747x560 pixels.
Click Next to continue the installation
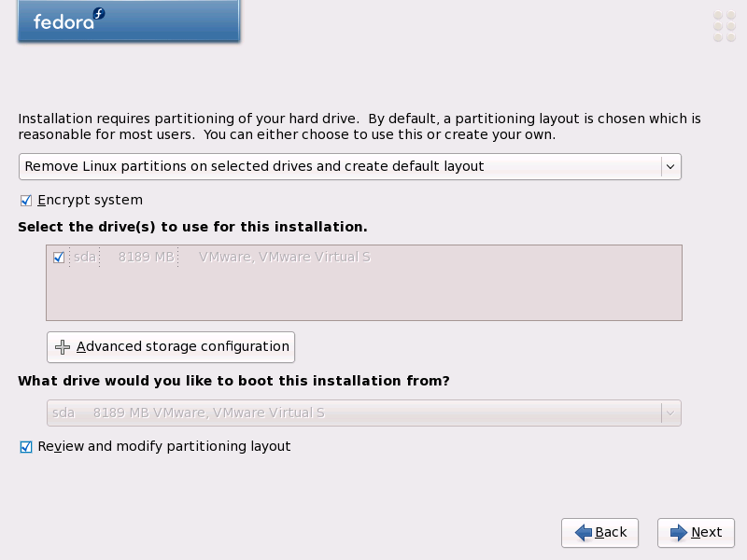(696, 532)
